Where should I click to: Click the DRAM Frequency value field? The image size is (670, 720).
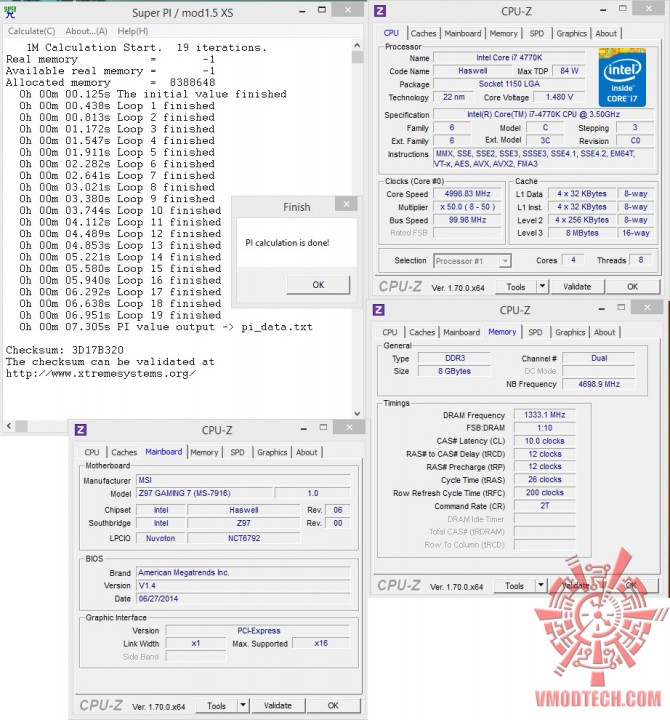(544, 415)
